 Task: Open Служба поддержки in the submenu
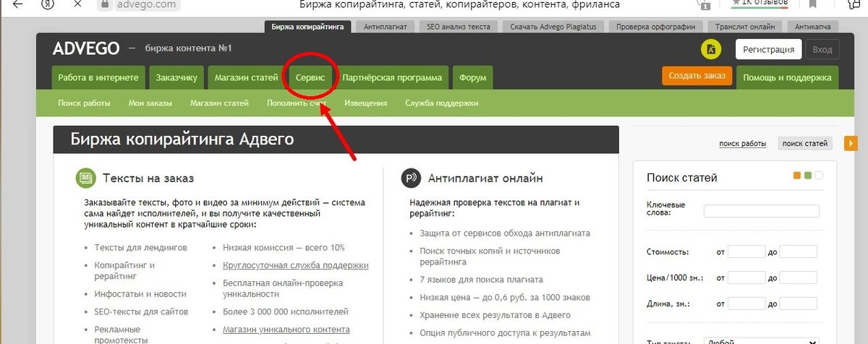click(x=442, y=103)
